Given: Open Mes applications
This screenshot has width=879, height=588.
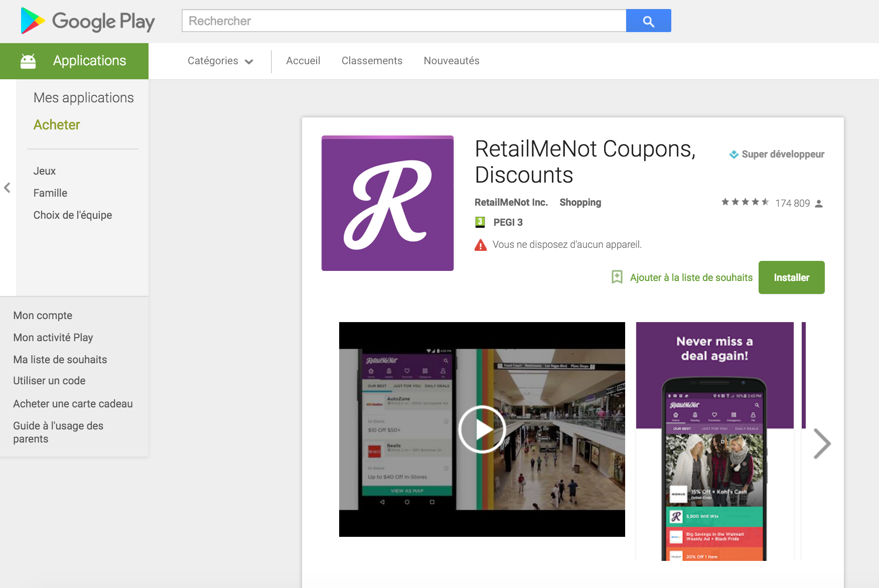Looking at the screenshot, I should [83, 97].
